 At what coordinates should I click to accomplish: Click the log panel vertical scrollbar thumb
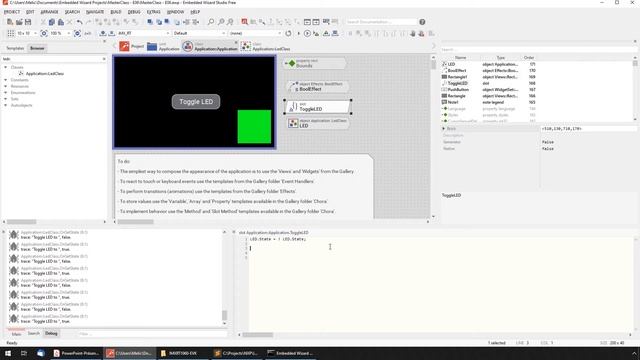tap(224, 315)
